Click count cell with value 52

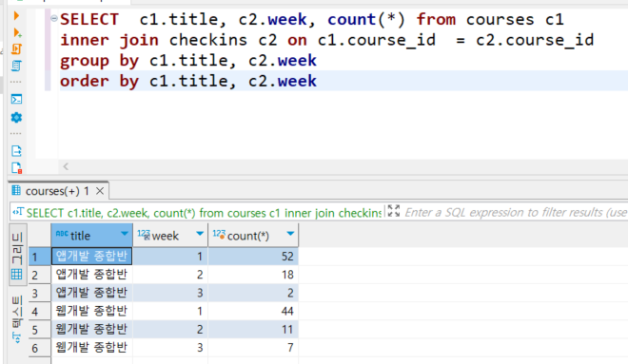pyautogui.click(x=253, y=257)
